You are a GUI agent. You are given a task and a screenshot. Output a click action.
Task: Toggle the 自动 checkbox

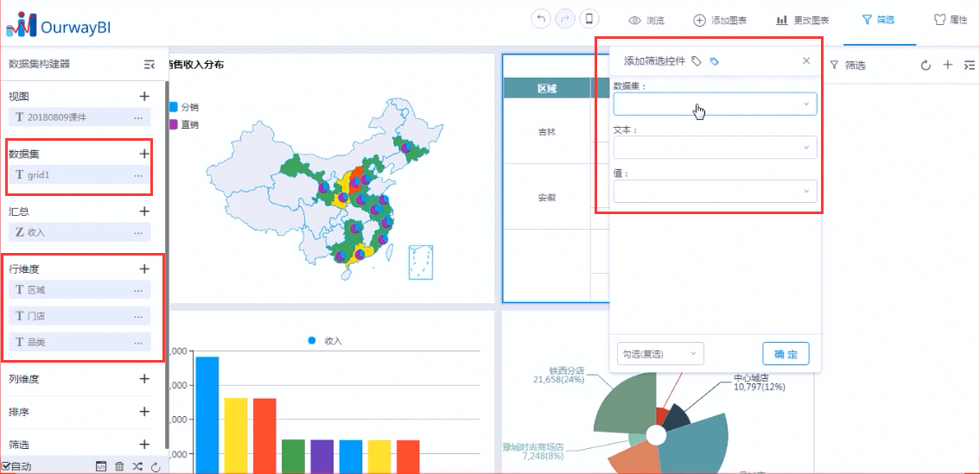[x=6, y=466]
